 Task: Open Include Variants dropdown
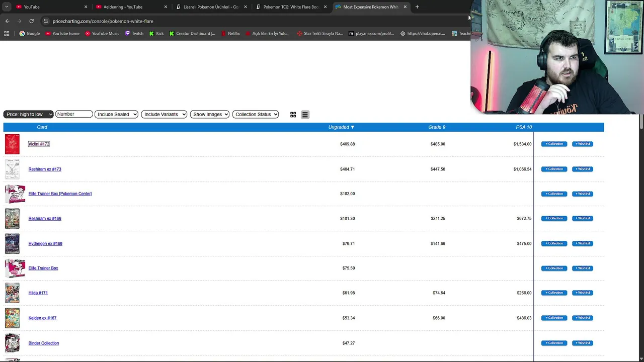coord(164,114)
